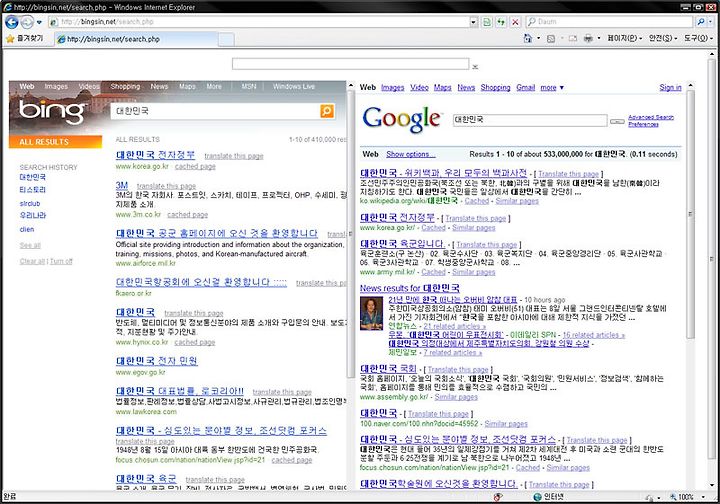
Task: Stop loading with the red X icon
Action: point(515,22)
